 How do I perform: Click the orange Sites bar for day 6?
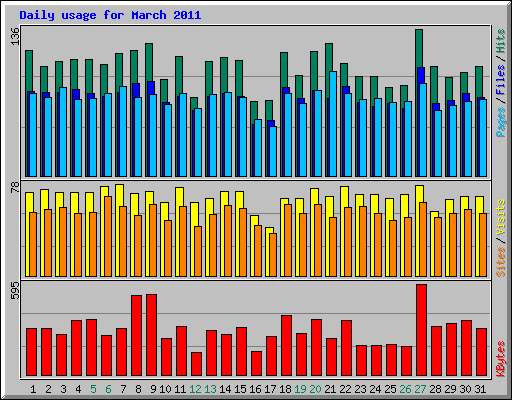(108, 236)
